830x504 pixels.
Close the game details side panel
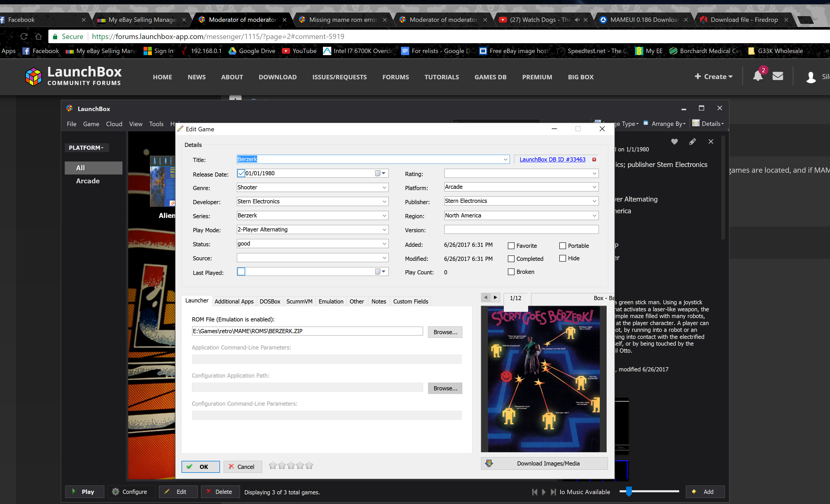711,141
